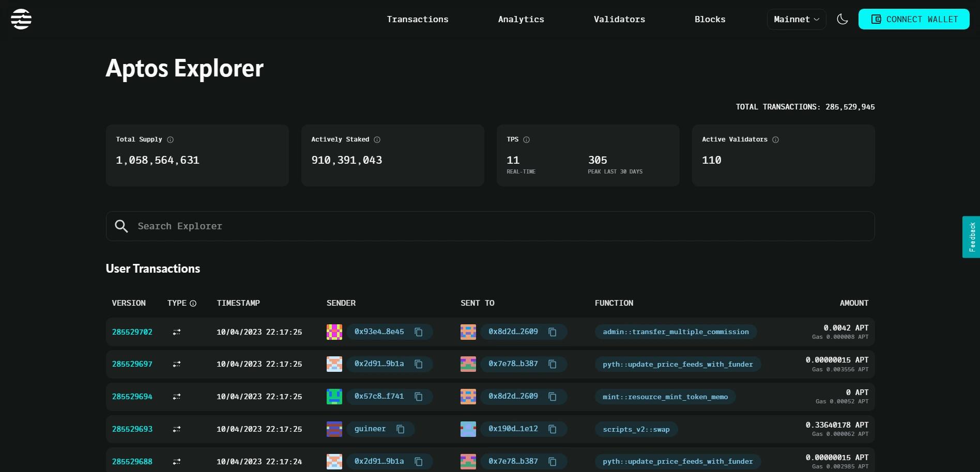The width and height of the screenshot is (980, 472).
Task: Copy recipient address 0x8d2d...2609 in row 285529702
Action: point(553,332)
